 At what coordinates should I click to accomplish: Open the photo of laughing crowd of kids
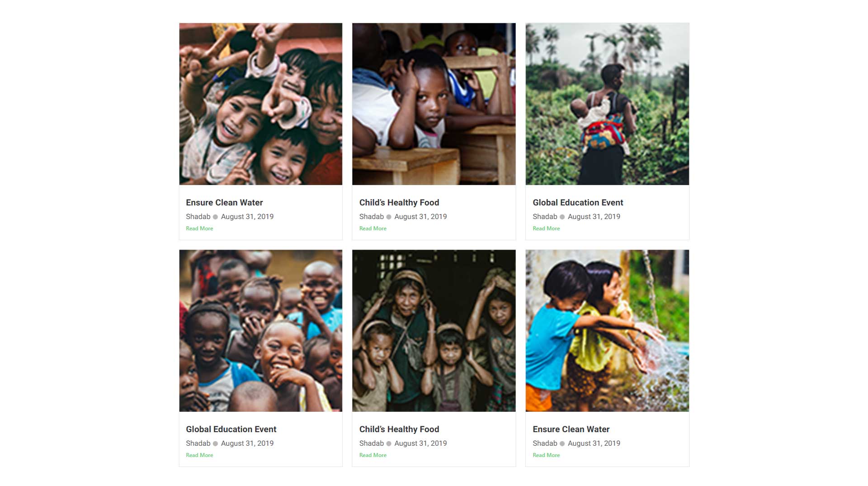pos(260,331)
